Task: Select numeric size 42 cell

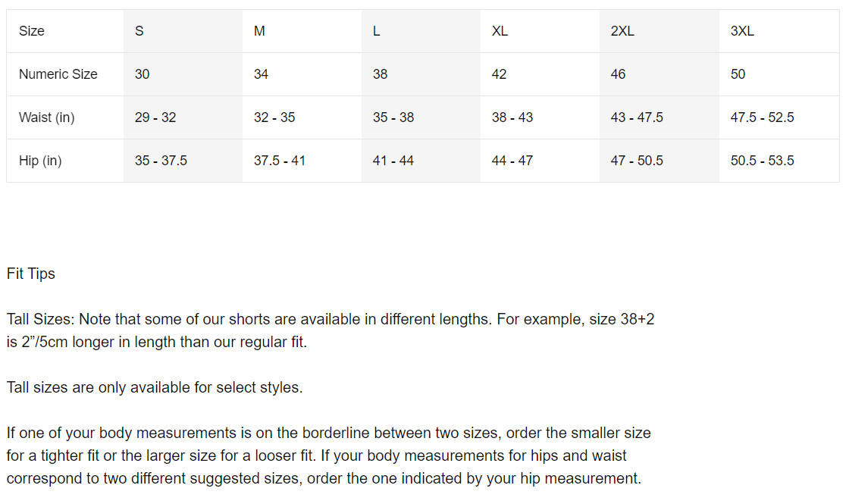Action: point(499,74)
